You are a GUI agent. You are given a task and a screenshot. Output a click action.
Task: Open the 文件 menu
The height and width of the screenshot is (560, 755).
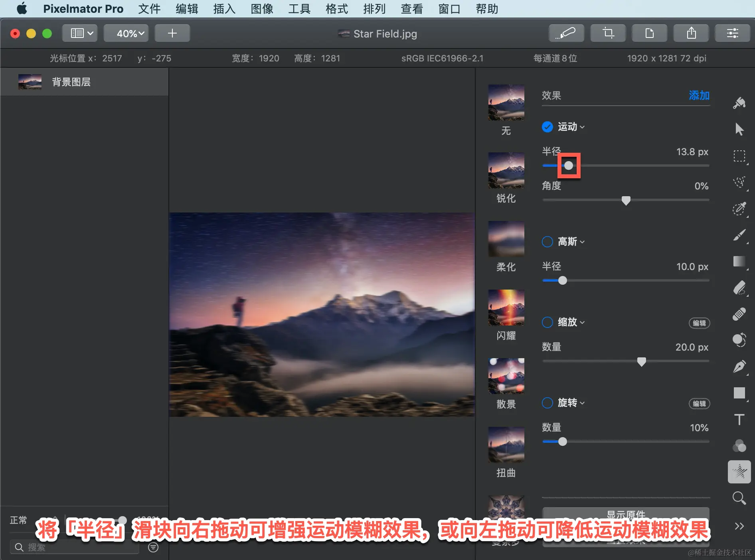tap(149, 9)
